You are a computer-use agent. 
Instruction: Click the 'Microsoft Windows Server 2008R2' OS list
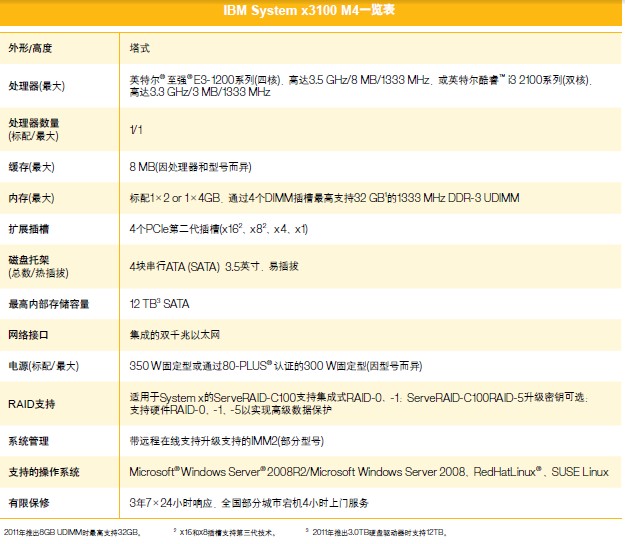point(369,472)
